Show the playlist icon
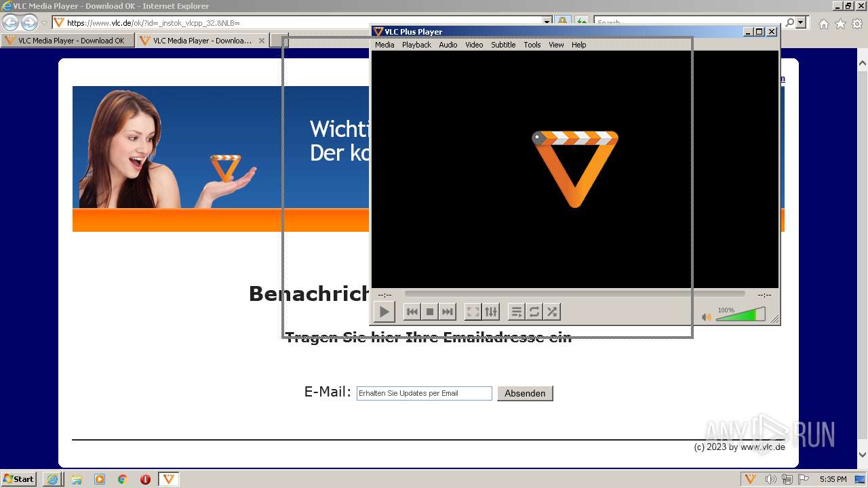This screenshot has height=488, width=868. 516,312
